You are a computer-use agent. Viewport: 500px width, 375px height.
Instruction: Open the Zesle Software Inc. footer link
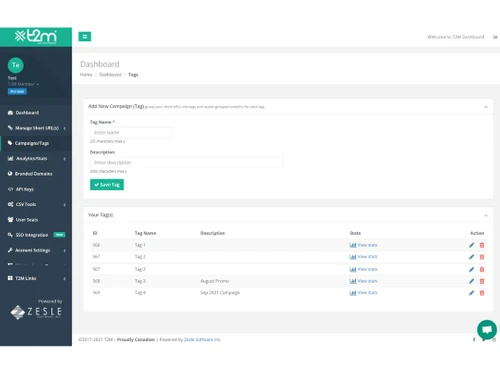tap(202, 340)
